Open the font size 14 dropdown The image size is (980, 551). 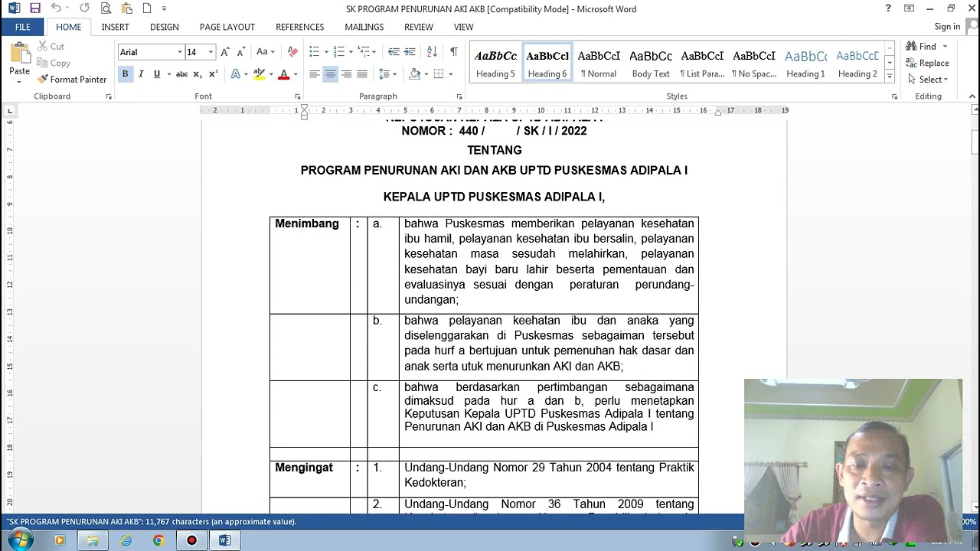tap(211, 52)
